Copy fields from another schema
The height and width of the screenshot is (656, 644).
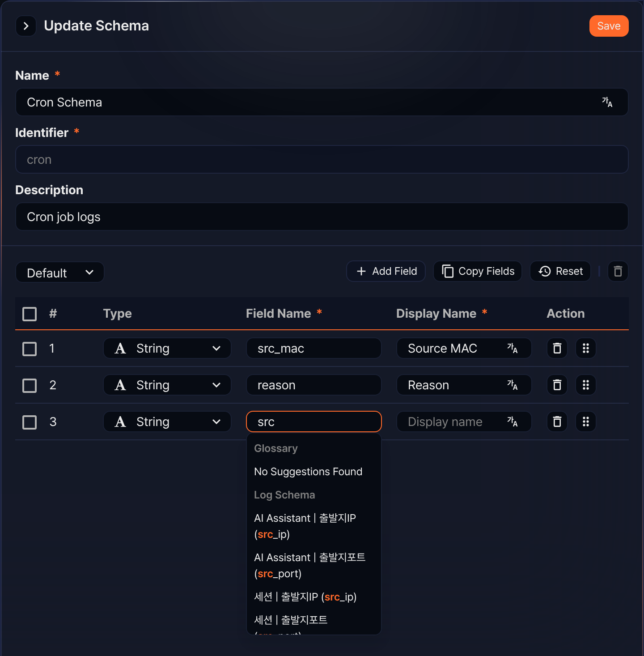coord(478,271)
